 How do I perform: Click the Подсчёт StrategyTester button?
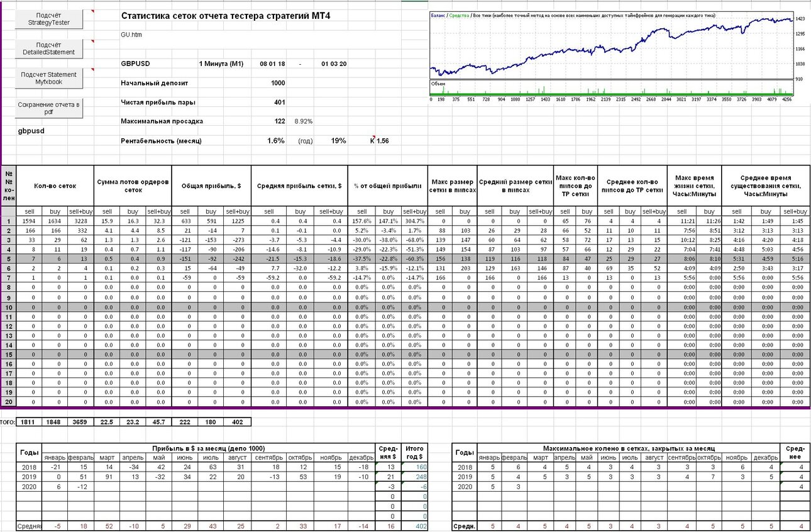pos(49,19)
